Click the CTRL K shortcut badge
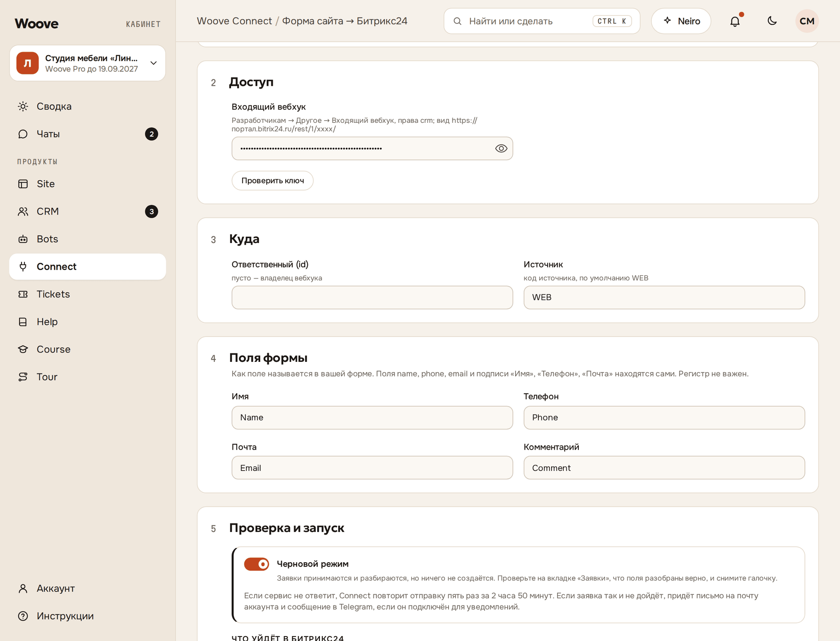 [612, 21]
